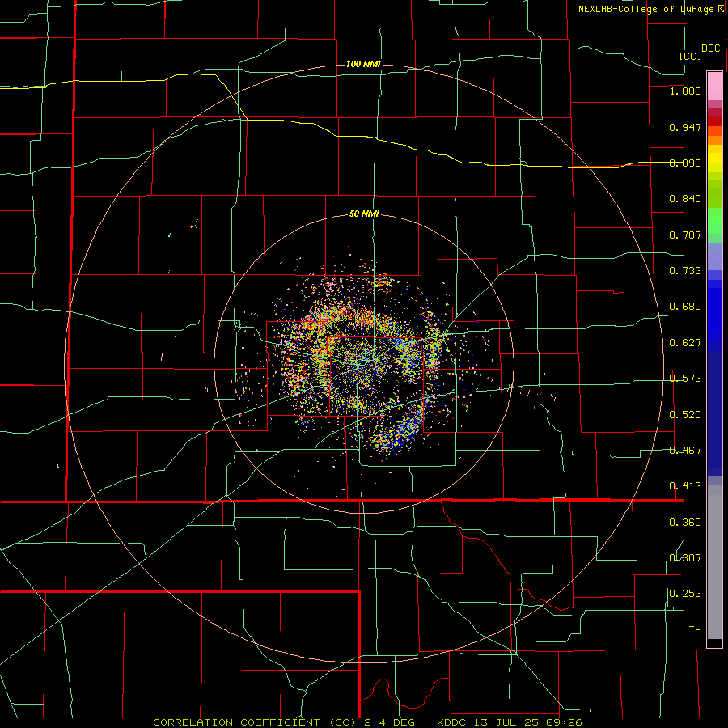Screen dimensions: 728x728
Task: Click the 100 NMI range ring label
Action: [x=363, y=64]
